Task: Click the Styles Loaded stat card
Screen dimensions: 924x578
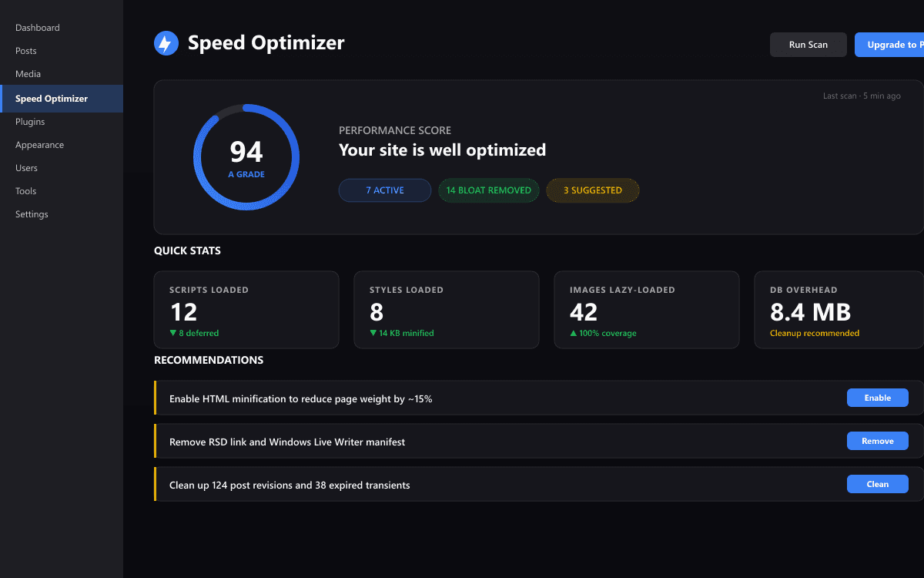Action: 447,310
